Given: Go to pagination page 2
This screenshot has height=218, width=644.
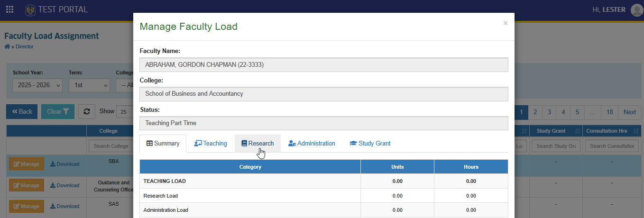Looking at the screenshot, I should tap(535, 112).
